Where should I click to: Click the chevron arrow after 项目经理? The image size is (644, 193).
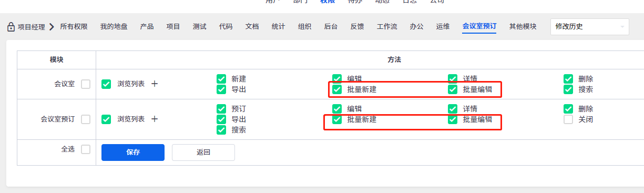coord(51,26)
